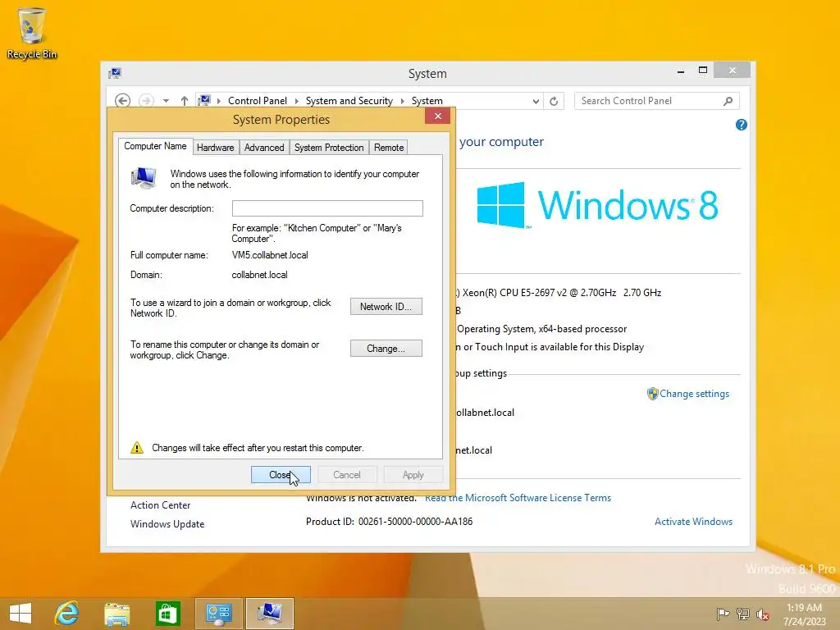
Task: Click the Network ID... button
Action: coord(386,307)
